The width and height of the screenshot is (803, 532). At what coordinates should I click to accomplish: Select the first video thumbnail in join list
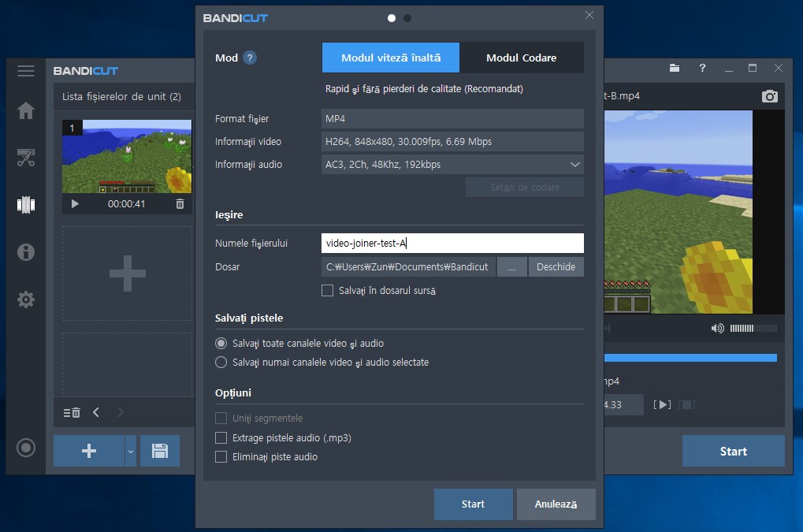(127, 157)
